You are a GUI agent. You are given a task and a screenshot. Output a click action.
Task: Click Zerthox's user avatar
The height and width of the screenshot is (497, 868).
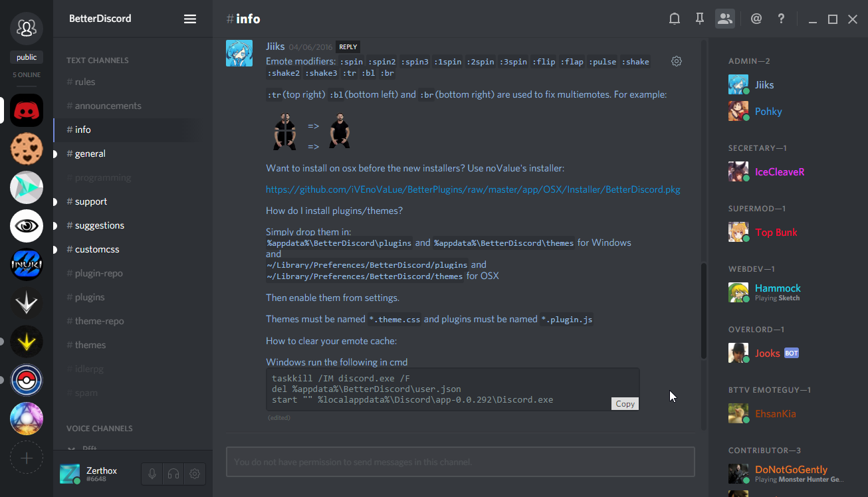[70, 474]
